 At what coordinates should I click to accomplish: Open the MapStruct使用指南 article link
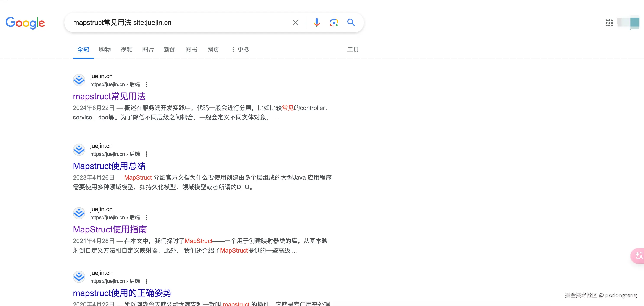[110, 230]
